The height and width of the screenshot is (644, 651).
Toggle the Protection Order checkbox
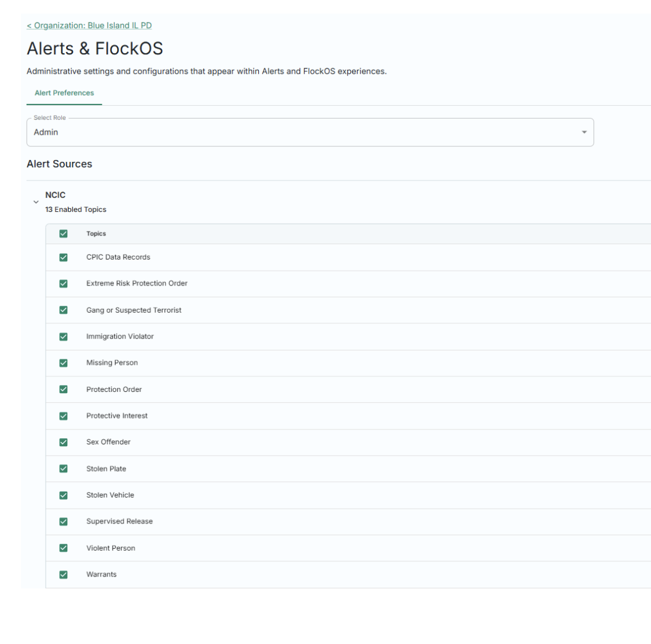click(x=64, y=389)
